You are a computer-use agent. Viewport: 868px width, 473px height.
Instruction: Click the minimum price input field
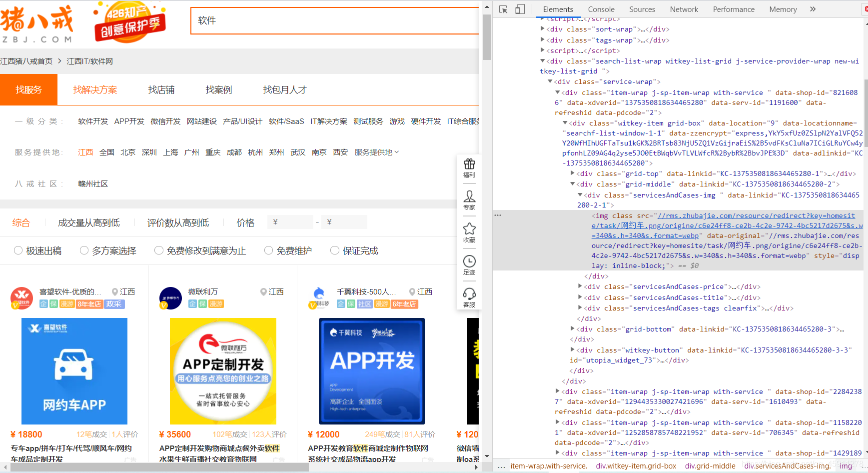pyautogui.click(x=290, y=222)
